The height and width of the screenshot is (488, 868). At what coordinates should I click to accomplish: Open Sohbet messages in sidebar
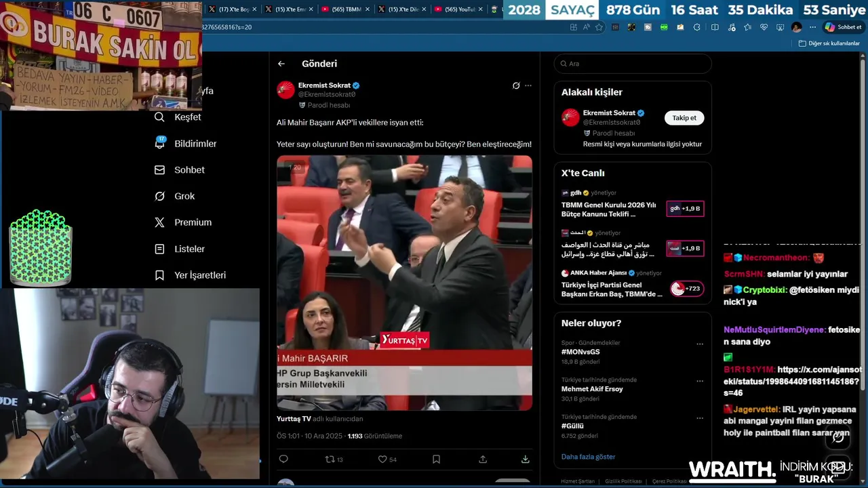click(x=180, y=170)
